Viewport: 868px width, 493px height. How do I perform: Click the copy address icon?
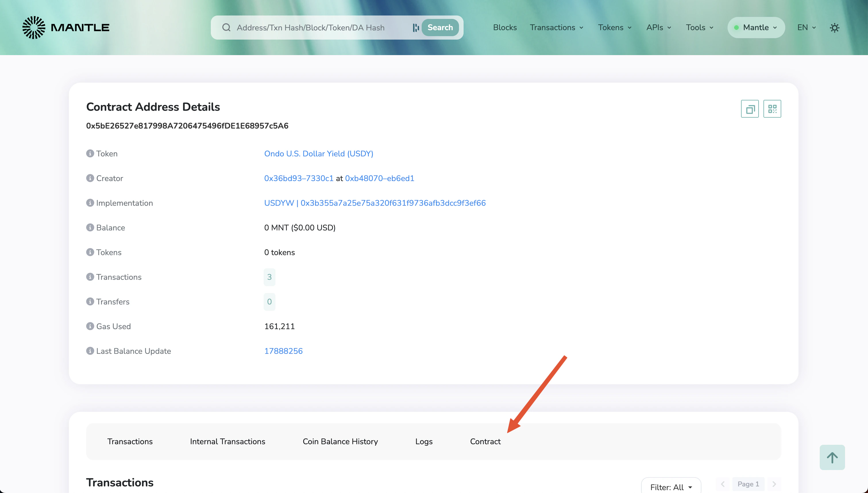[x=749, y=109]
